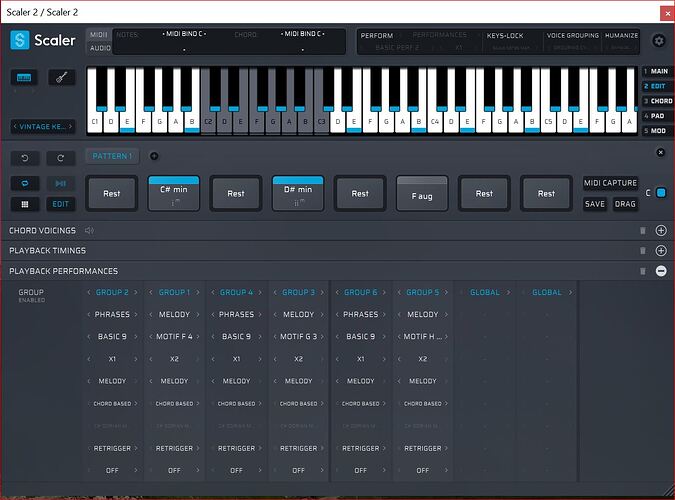Expand the Playback Timings section
Viewport: 675px width, 500px height.
tap(660, 251)
